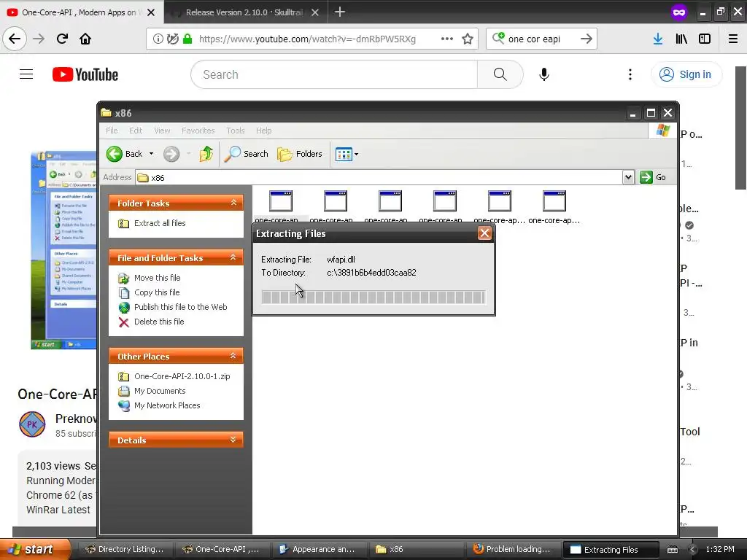
Task: Open new Firefox tab
Action: [340, 12]
